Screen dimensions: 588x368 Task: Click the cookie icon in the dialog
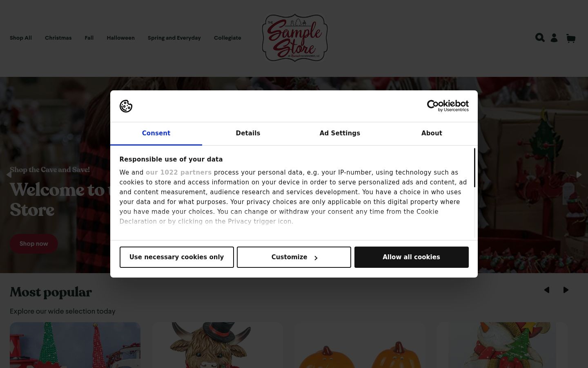(126, 106)
